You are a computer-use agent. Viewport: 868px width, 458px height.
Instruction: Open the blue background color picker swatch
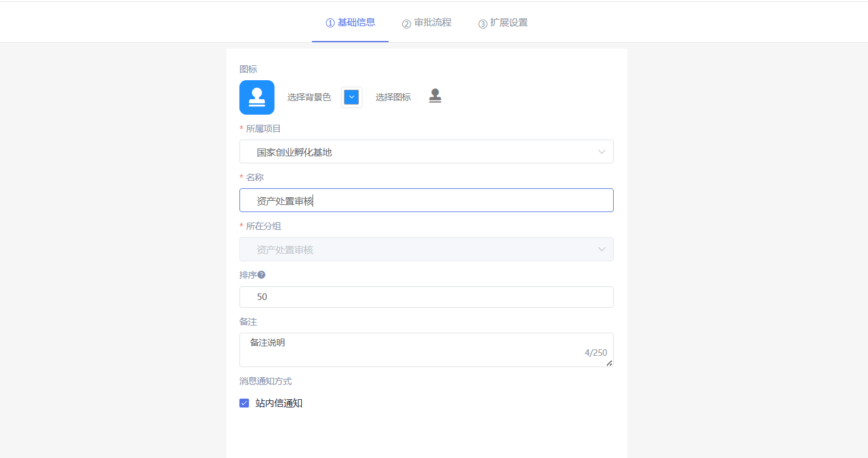[x=352, y=97]
